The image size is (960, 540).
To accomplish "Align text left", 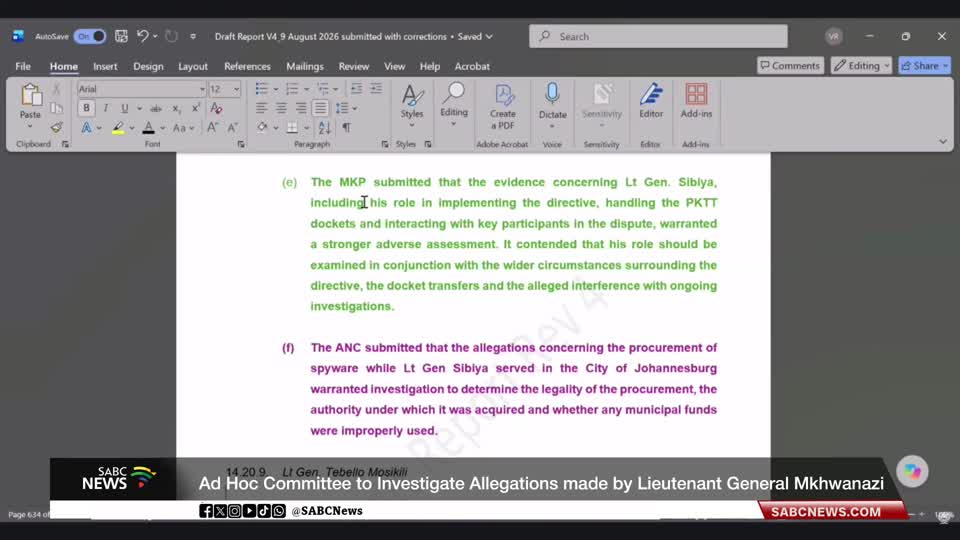I will coord(261,108).
